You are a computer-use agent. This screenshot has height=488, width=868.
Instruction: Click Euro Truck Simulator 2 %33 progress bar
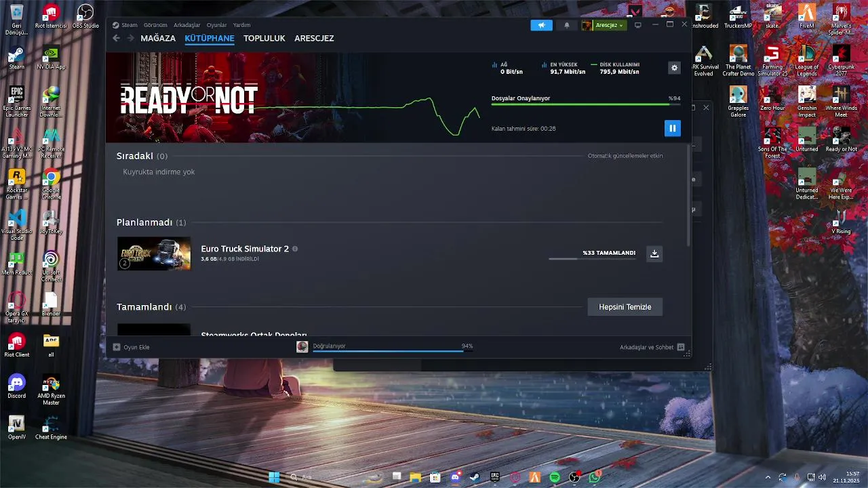pyautogui.click(x=592, y=259)
